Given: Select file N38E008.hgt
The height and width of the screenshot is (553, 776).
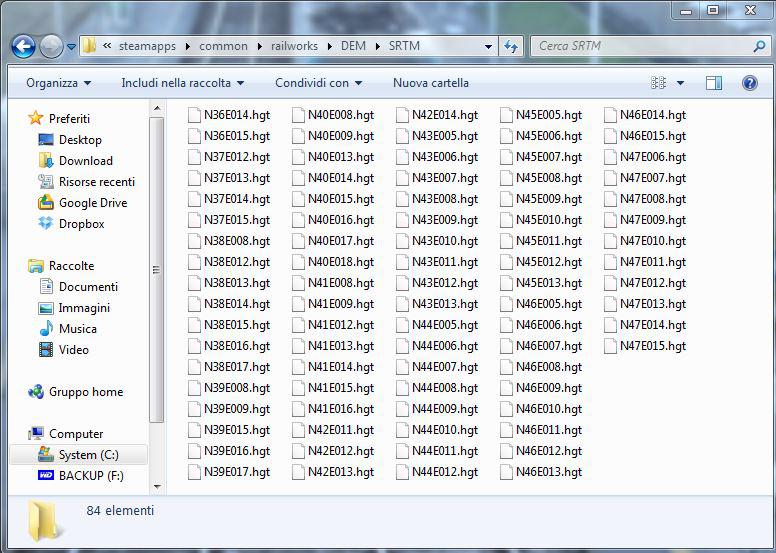Looking at the screenshot, I should click(x=229, y=241).
